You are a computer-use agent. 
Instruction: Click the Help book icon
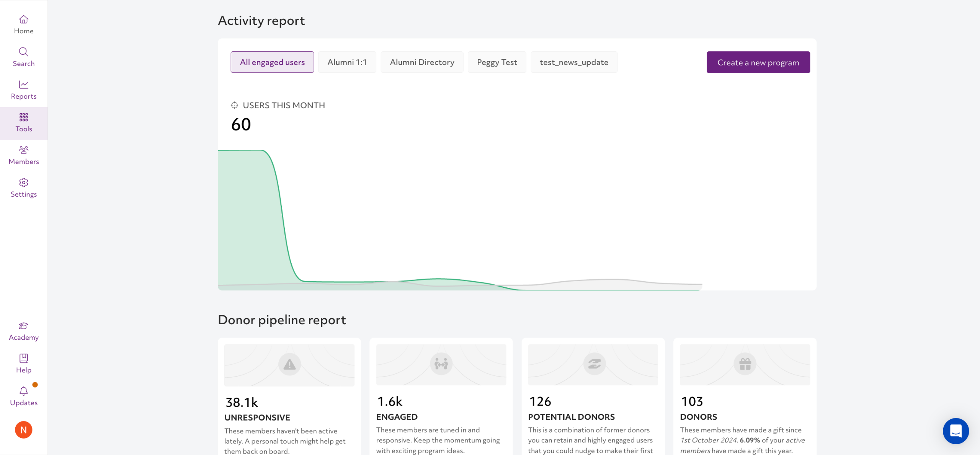coord(24,359)
